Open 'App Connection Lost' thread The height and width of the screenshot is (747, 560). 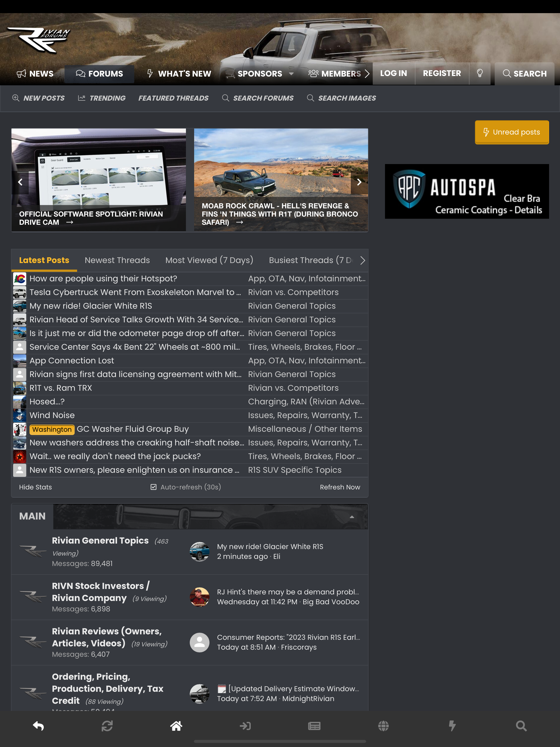pyautogui.click(x=72, y=361)
